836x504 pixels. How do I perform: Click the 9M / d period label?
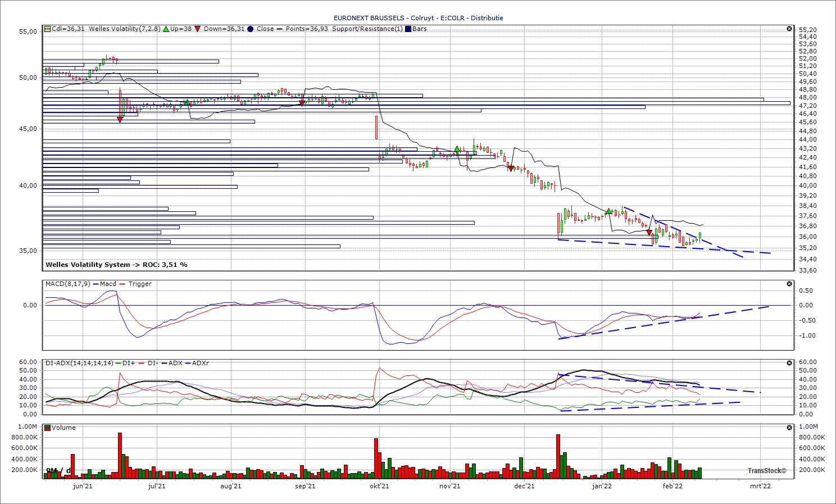(x=58, y=470)
